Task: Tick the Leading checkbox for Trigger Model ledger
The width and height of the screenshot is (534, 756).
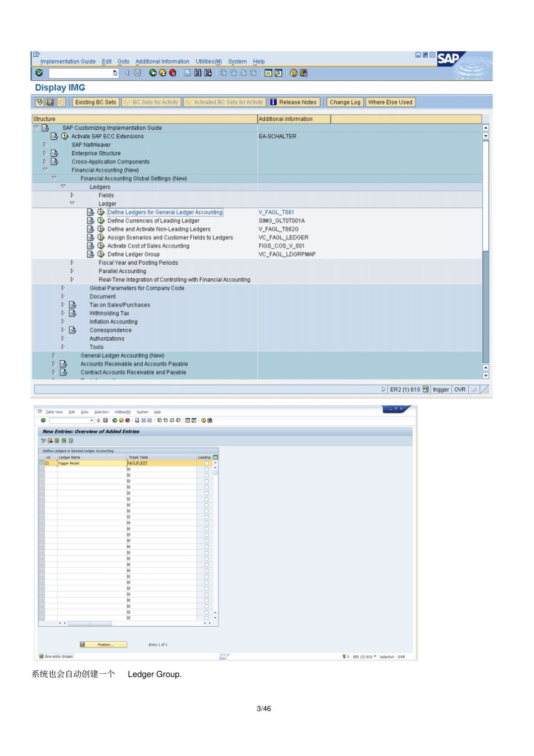Action: (x=206, y=464)
